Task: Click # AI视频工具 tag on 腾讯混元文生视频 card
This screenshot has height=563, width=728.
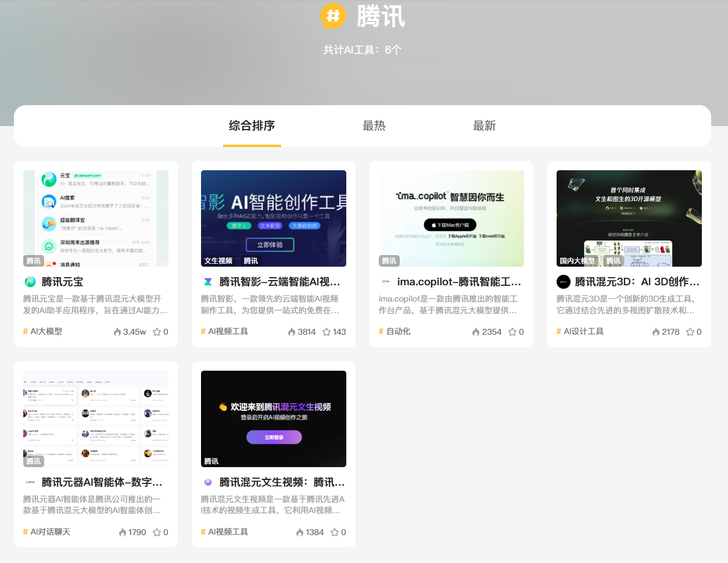Action: click(224, 532)
